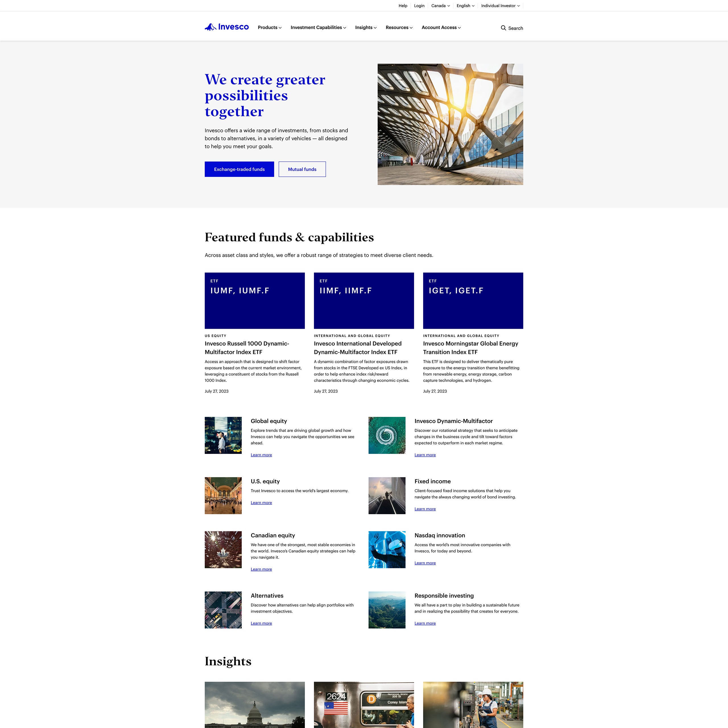Click Fixed income escalator thumbnail
Viewport: 728px width, 728px height.
[x=387, y=495]
